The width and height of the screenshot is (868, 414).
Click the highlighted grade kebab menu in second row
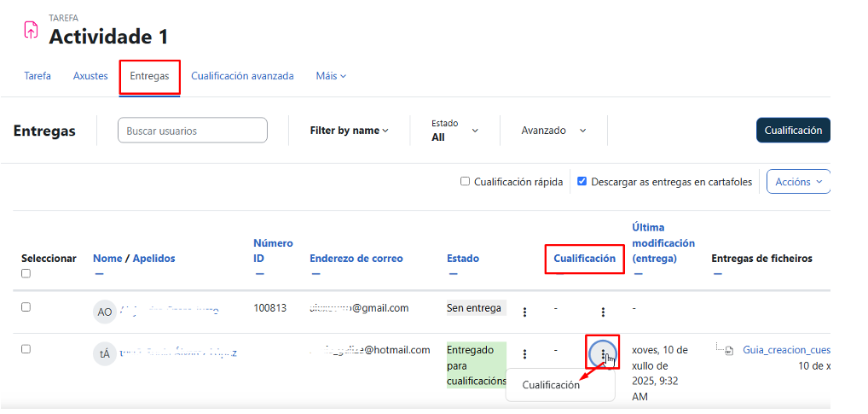pos(603,353)
